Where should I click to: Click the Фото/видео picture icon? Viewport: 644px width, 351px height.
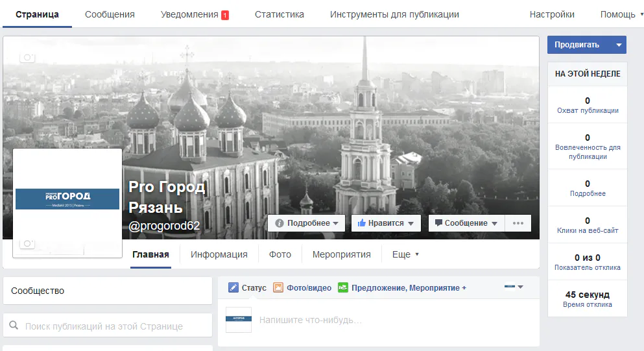[x=278, y=287]
